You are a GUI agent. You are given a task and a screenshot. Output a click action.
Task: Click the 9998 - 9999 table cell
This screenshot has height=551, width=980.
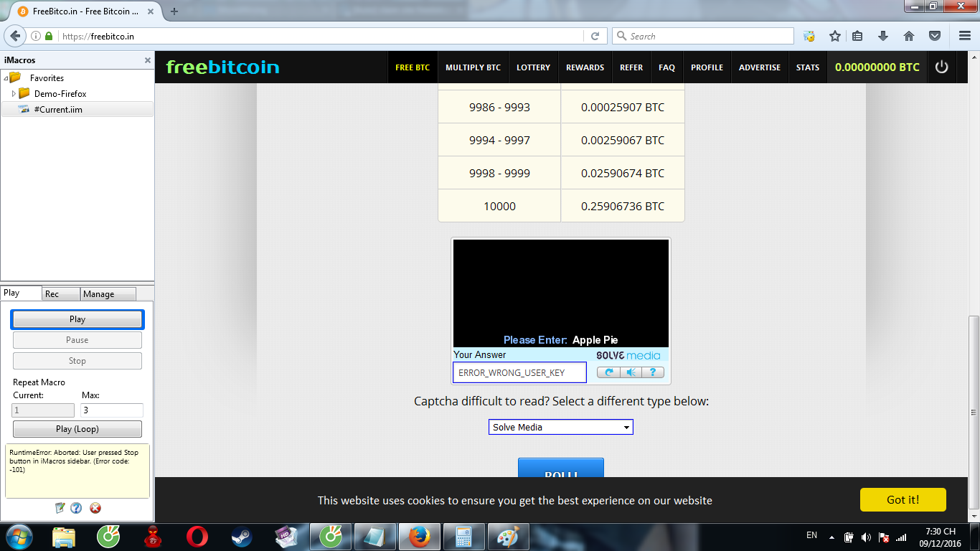pyautogui.click(x=499, y=173)
